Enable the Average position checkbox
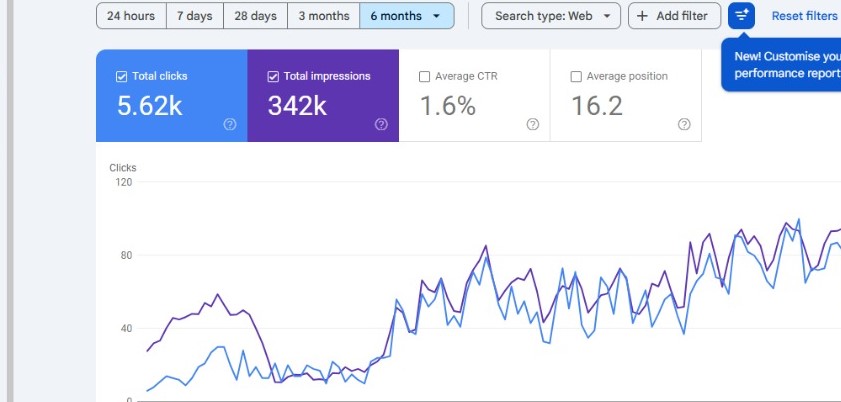The height and width of the screenshot is (402, 841). (576, 77)
